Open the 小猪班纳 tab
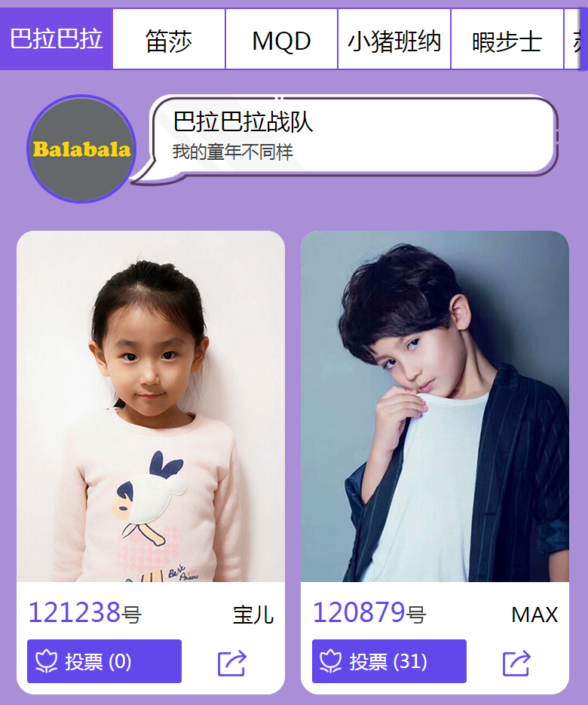Viewport: 588px width, 705px height. (x=394, y=39)
